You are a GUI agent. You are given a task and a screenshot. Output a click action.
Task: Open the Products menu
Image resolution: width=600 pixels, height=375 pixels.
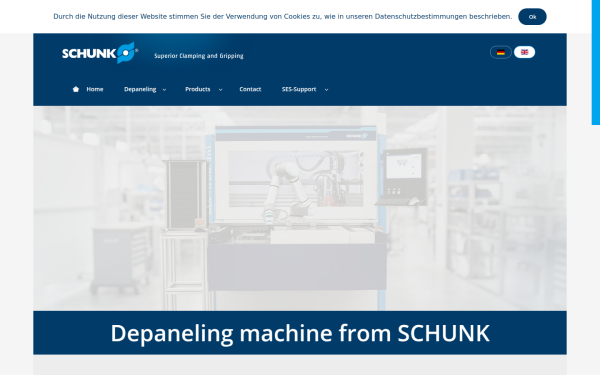198,89
